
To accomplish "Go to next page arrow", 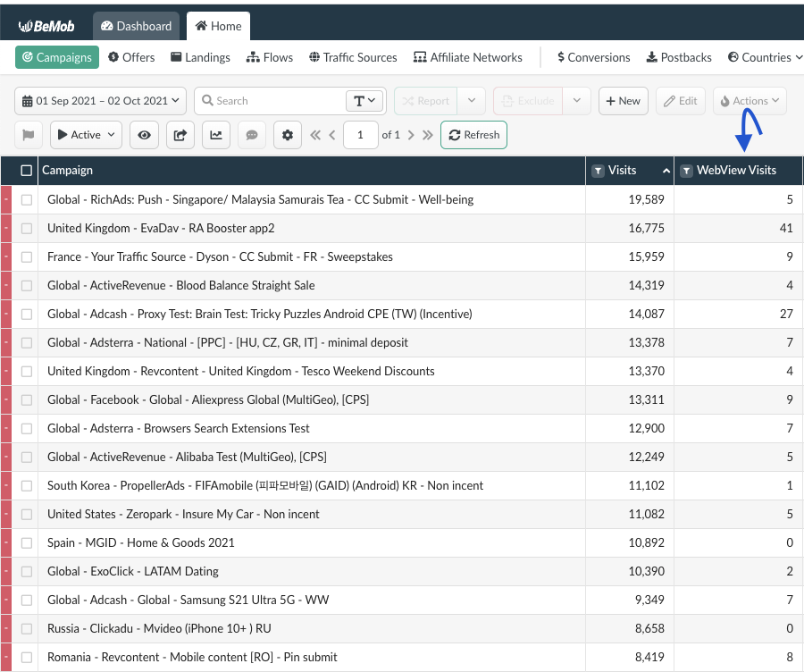I will (411, 135).
